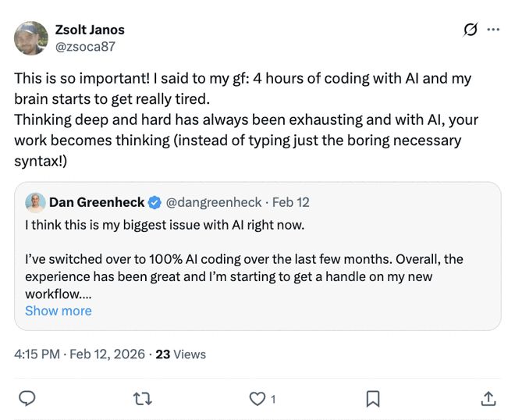Repost the tweet using the retweet icon
Screen dimensions: 515x420
(x=142, y=398)
